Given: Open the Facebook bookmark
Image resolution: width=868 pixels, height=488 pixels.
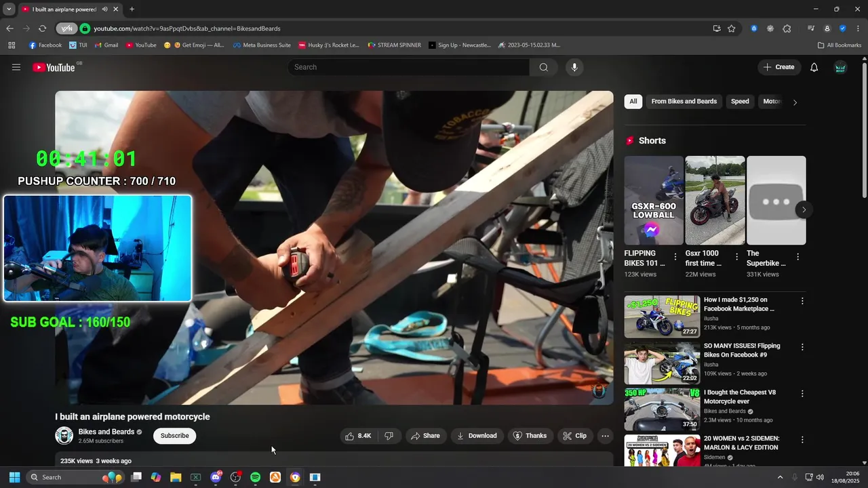Looking at the screenshot, I should (x=45, y=45).
